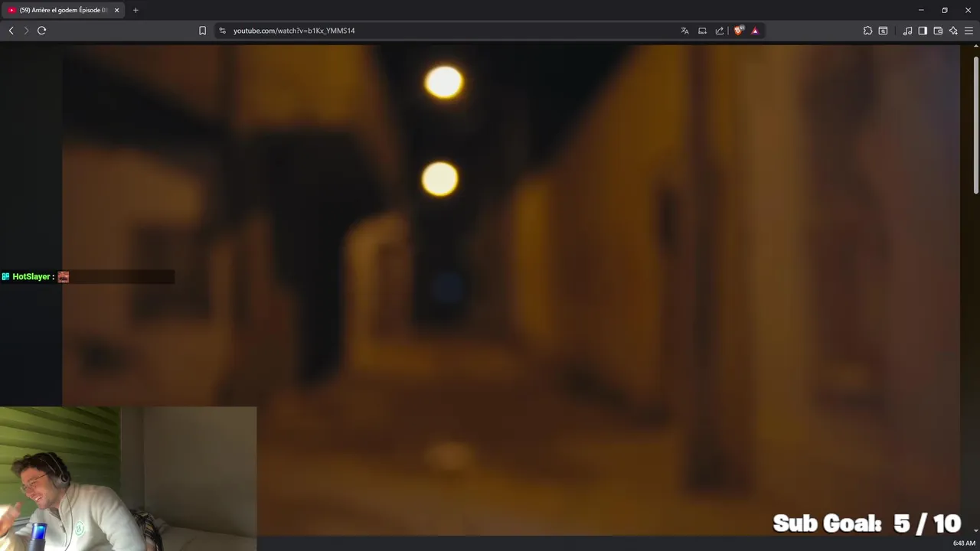Click the page vertical scrollbar thumb
This screenshot has width=980, height=551.
tap(975, 125)
